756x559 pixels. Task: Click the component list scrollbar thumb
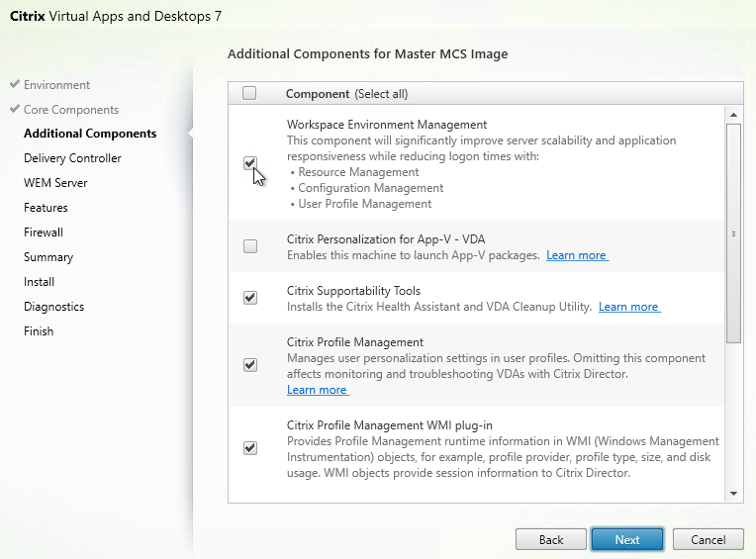(733, 233)
